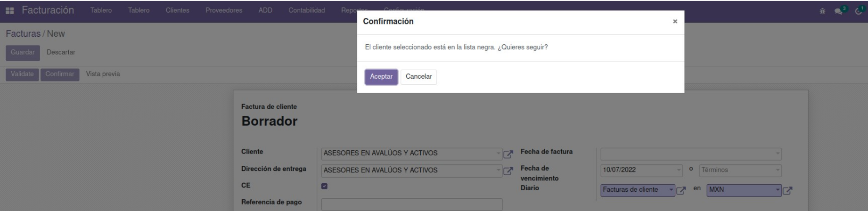Open the apps grid menu icon
868x211 pixels.
[x=10, y=10]
